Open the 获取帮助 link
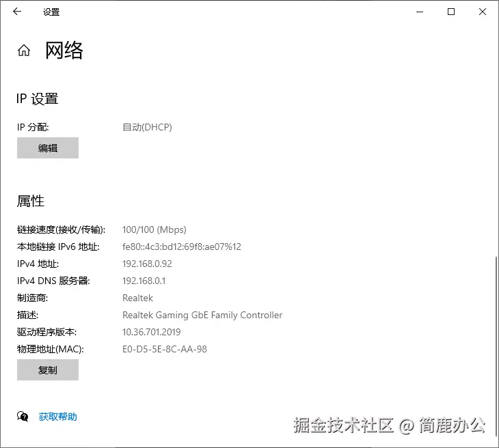 pos(58,417)
